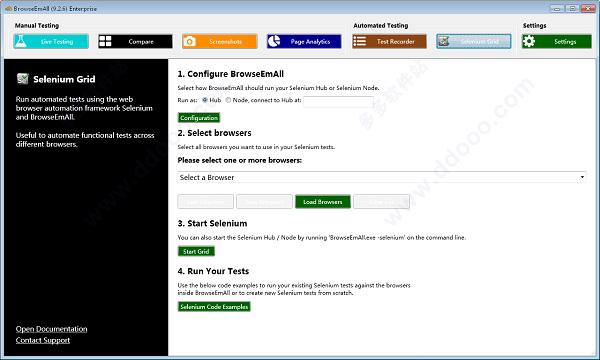Click the BrowseEmAll title bar app icon

pos(8,8)
